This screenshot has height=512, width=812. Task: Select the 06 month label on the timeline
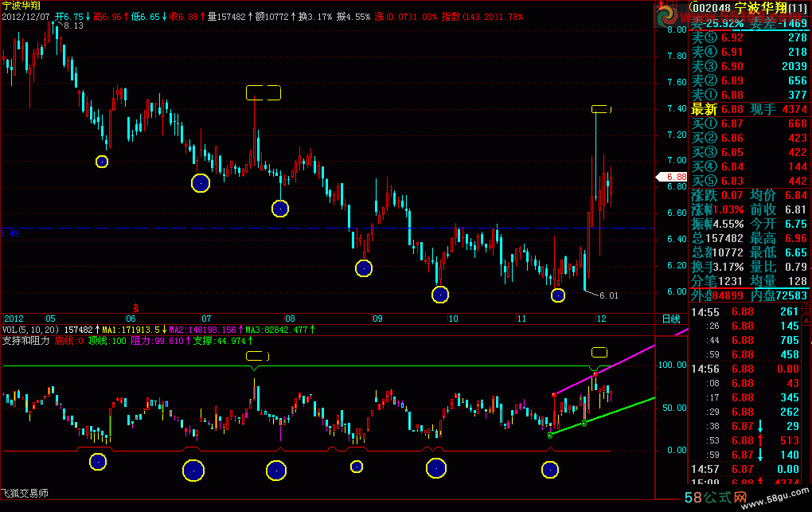[x=131, y=319]
